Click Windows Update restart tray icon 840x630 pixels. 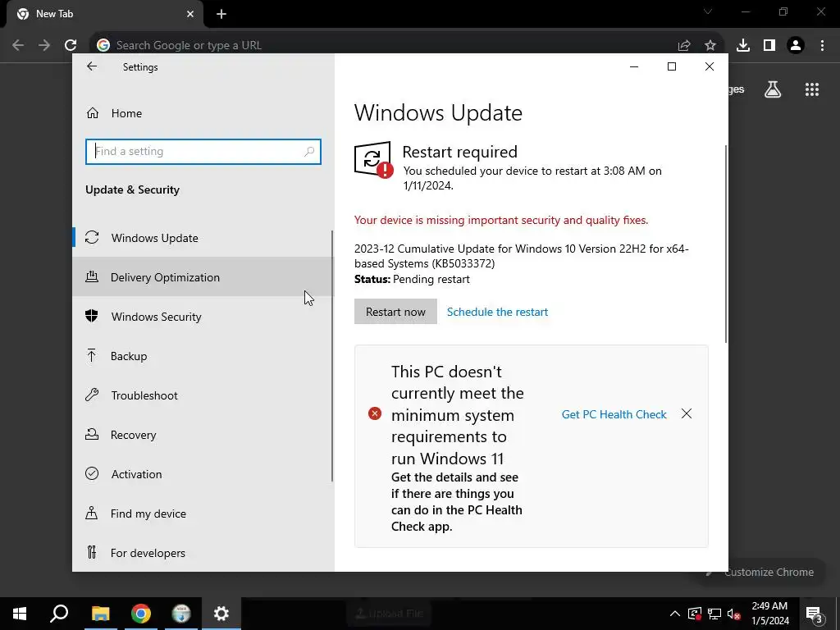[x=695, y=614]
